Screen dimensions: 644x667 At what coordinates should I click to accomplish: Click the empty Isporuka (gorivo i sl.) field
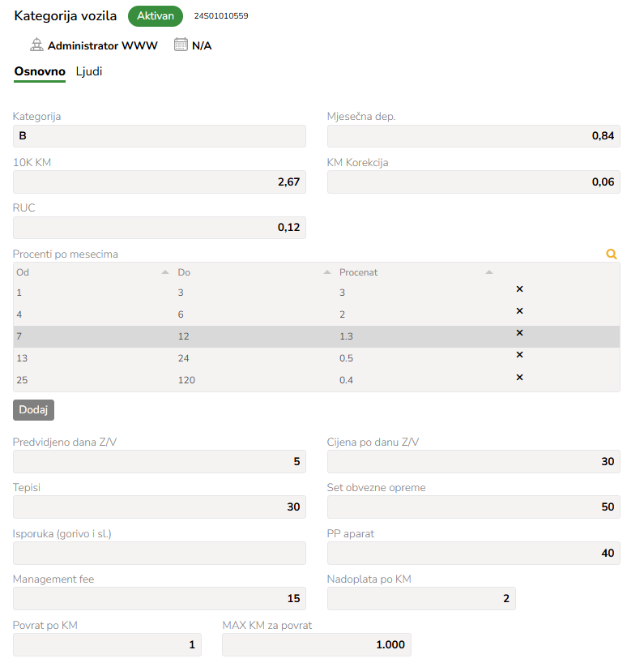pos(160,553)
